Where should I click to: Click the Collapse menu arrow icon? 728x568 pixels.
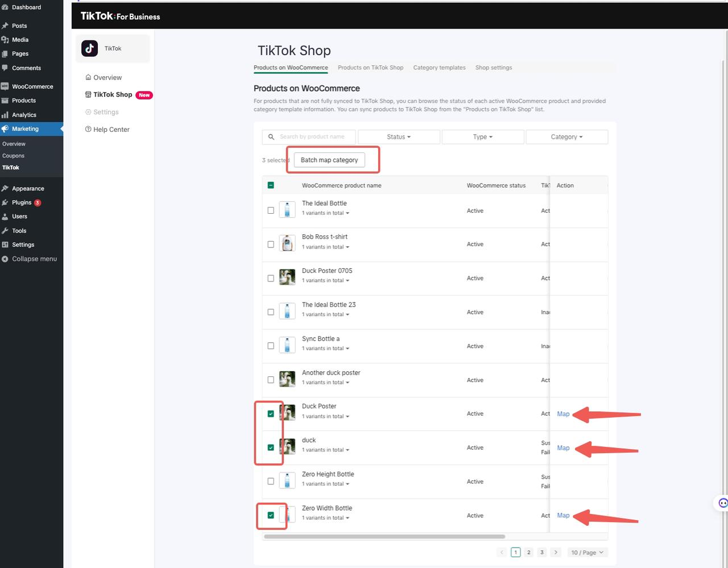(x=5, y=259)
